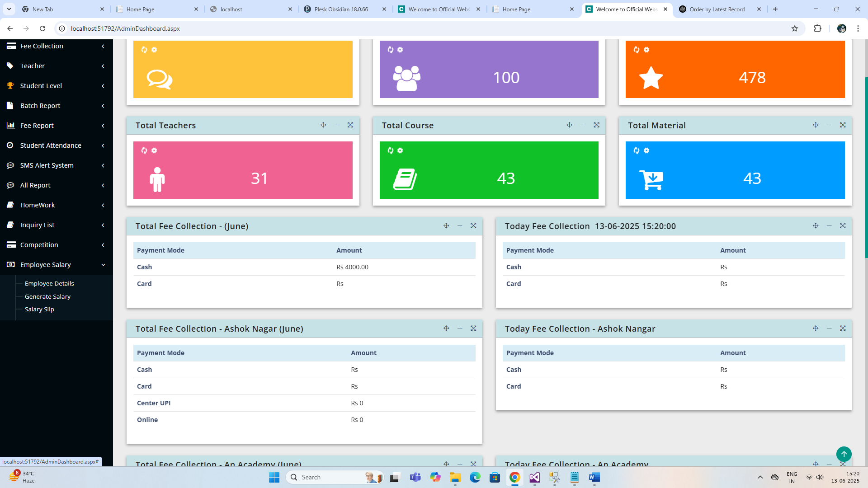Switch to Plesk Obsidian browser tab
Viewport: 868px width, 488px height.
341,9
